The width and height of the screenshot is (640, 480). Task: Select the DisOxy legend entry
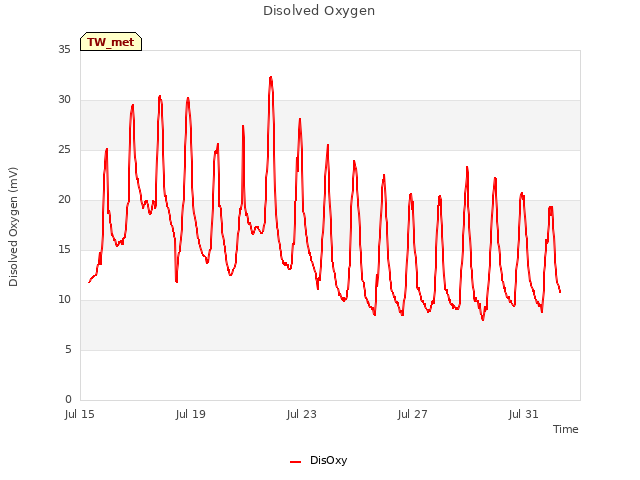[x=319, y=460]
